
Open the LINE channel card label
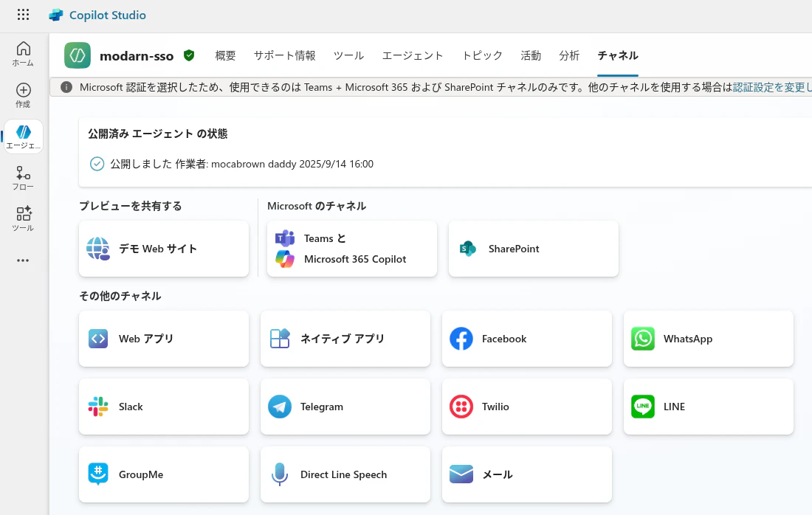(x=674, y=407)
